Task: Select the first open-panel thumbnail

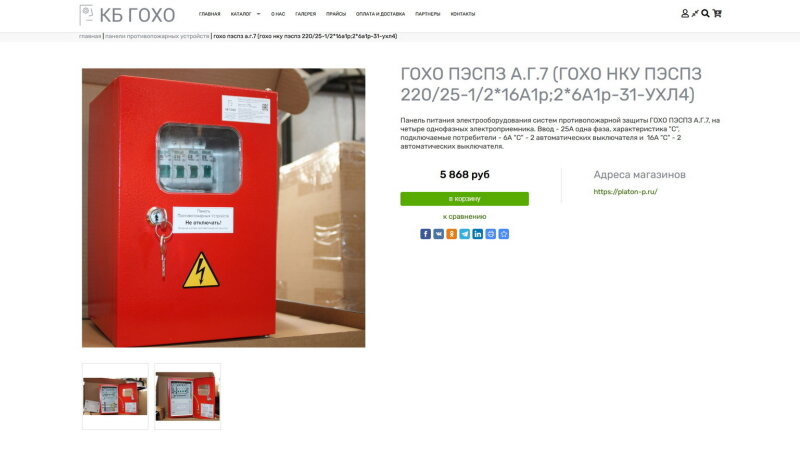Action: pyautogui.click(x=115, y=396)
